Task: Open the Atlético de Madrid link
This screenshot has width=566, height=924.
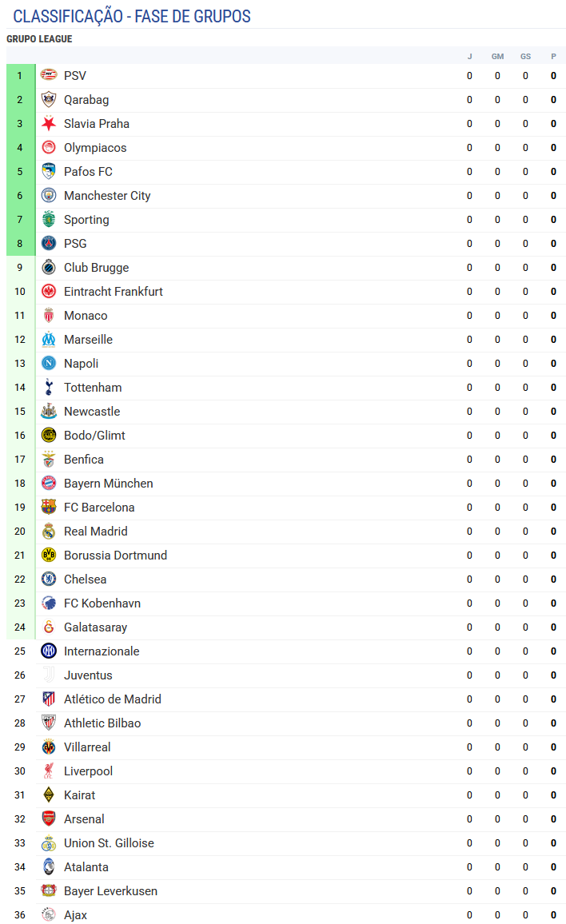Action: point(113,699)
